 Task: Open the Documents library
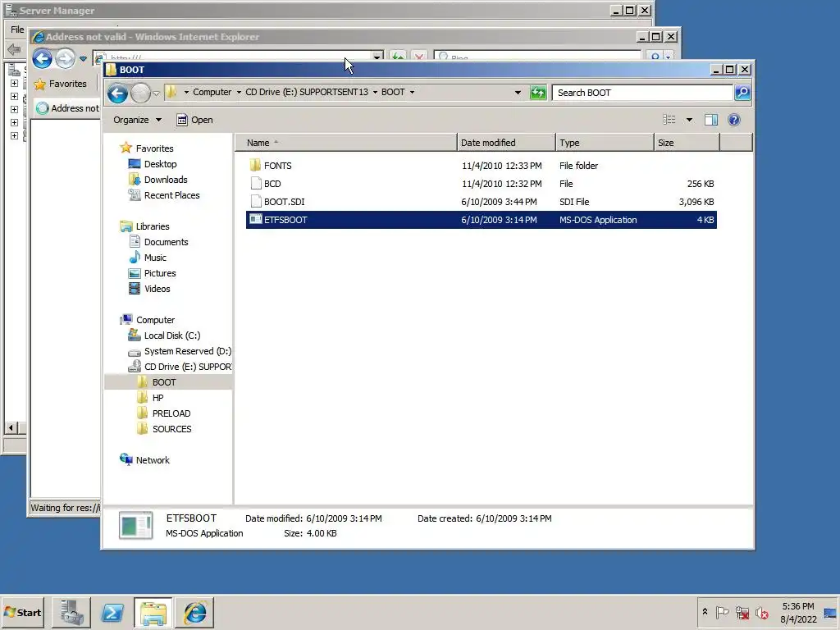coord(166,242)
